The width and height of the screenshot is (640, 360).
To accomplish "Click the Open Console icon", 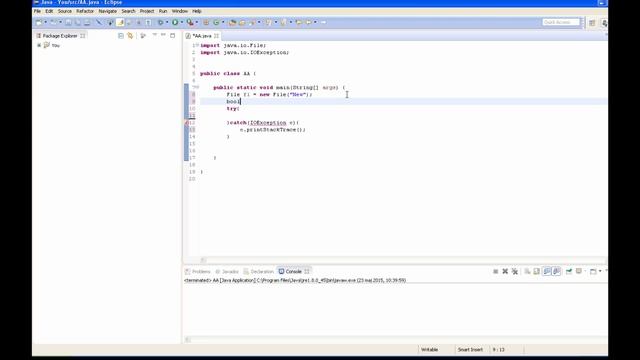I will (593, 271).
